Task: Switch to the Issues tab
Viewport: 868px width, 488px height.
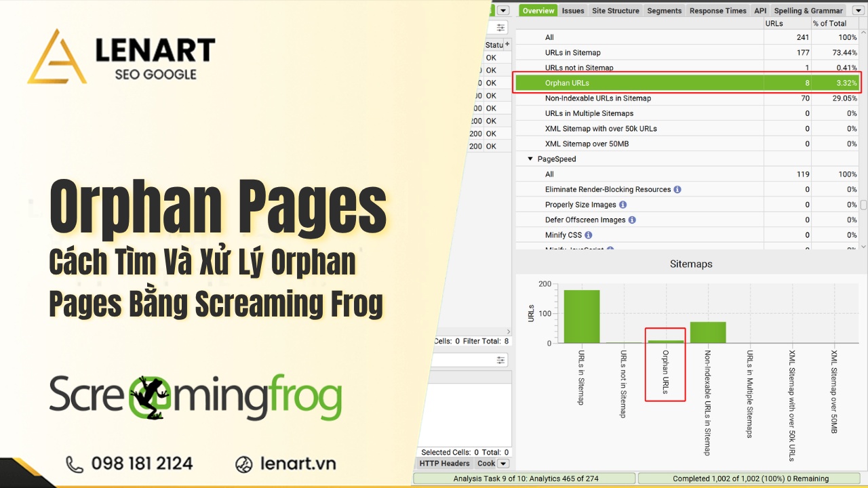Action: pyautogui.click(x=573, y=10)
